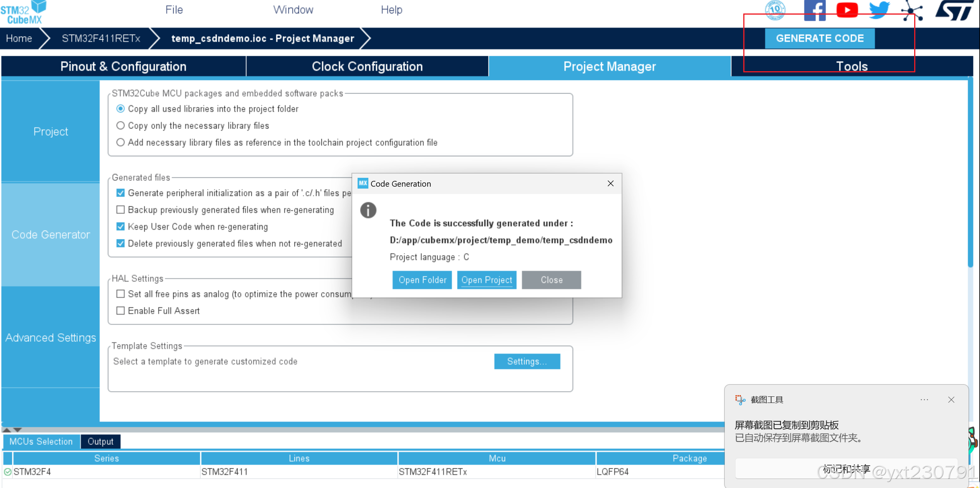Click Open Project in the dialog
Viewport: 980px width, 488px height.
(487, 280)
